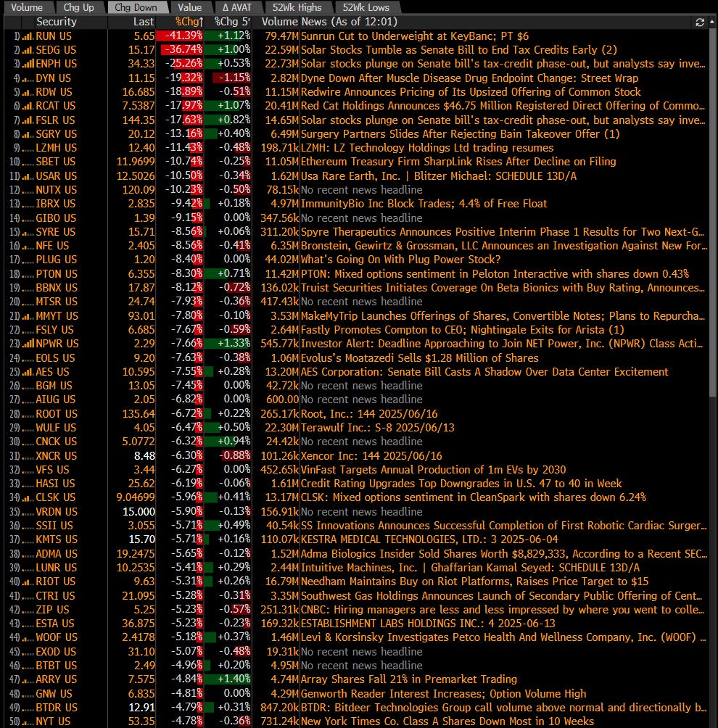718x728 pixels.
Task: Click the vertical scrollbar thumb
Action: [713, 214]
